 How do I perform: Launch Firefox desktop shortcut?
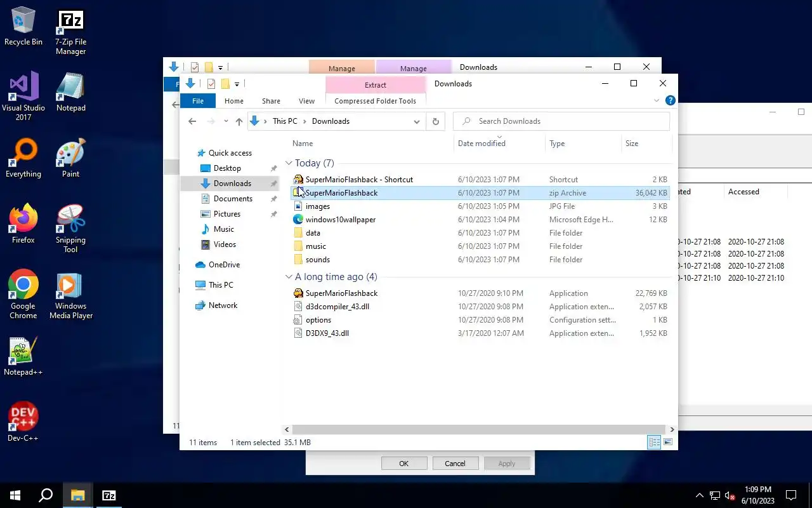23,225
